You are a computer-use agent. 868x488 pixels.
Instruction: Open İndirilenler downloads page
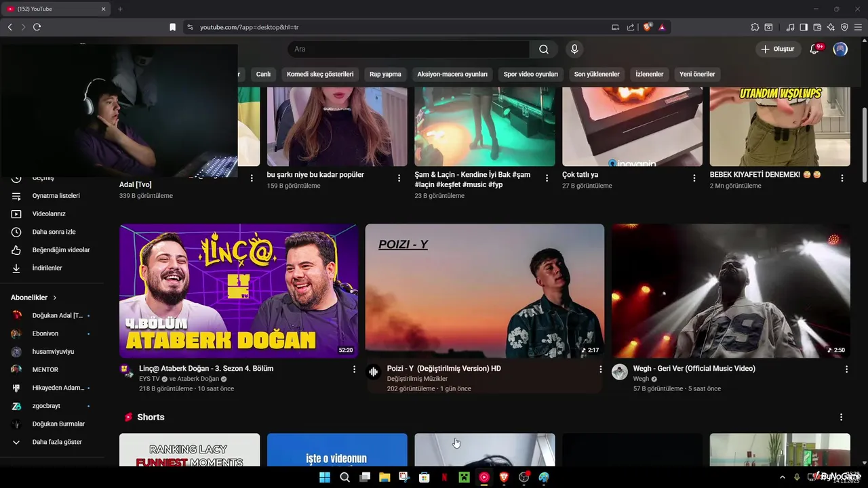coord(47,268)
